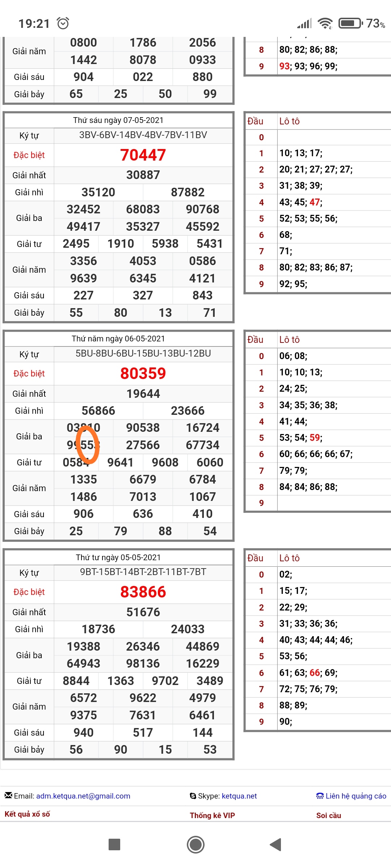Image resolution: width=391 pixels, height=868 pixels.
Task: Tap the Wi-Fi status icon
Action: [x=325, y=23]
